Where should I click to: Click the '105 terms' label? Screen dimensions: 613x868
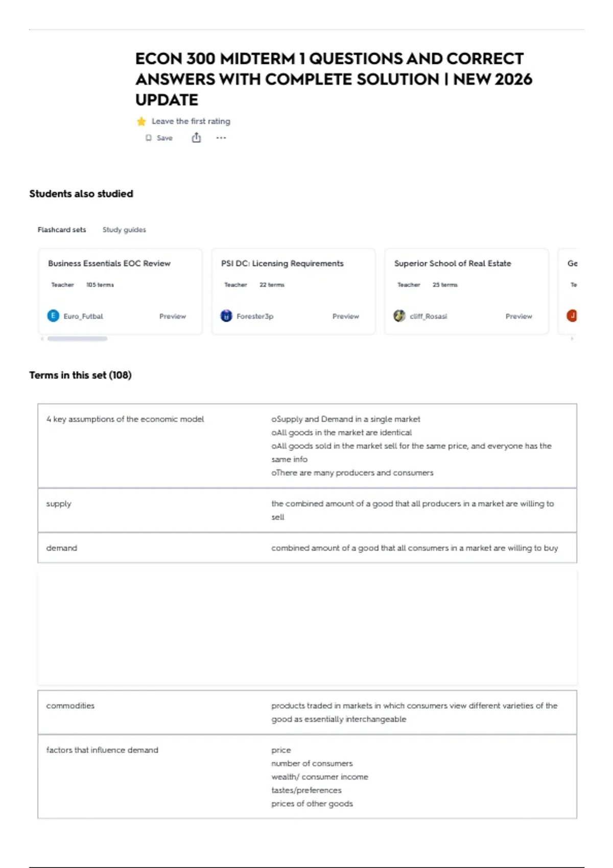coord(100,285)
